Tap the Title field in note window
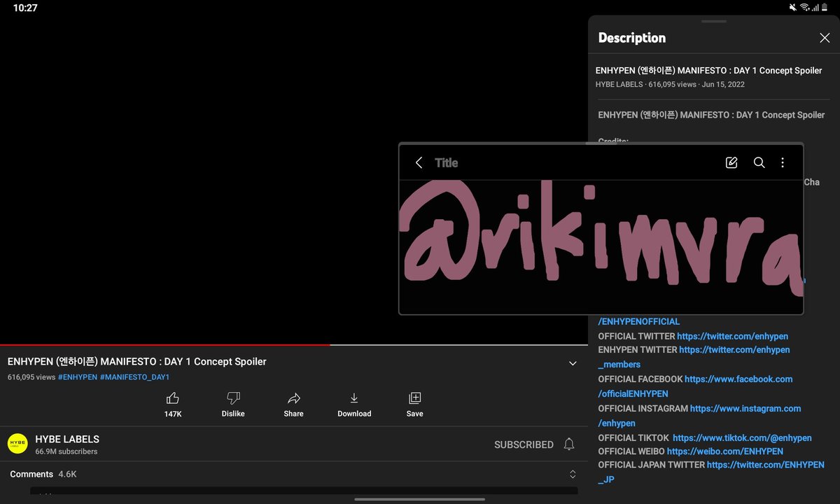 pos(447,162)
